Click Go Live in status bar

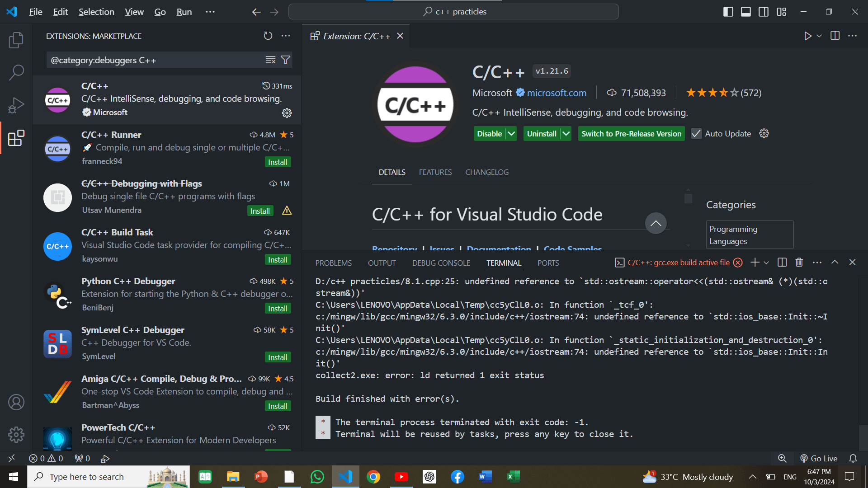coord(819,459)
